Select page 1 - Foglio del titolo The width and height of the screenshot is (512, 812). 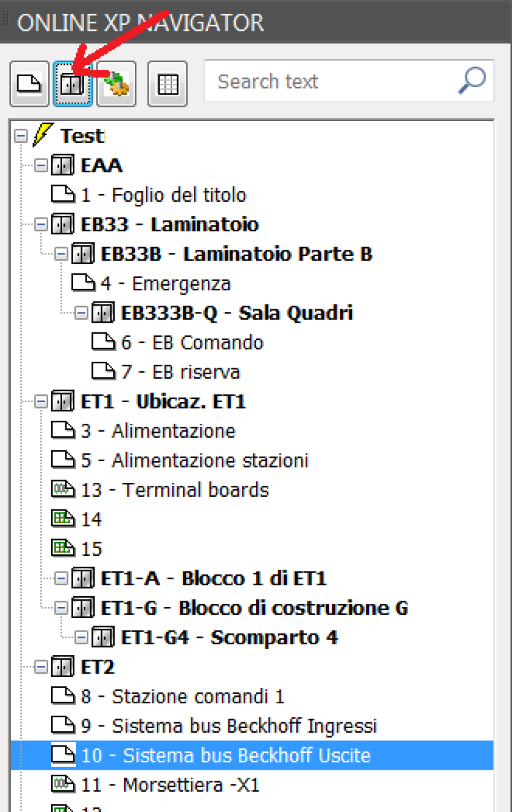point(148,195)
